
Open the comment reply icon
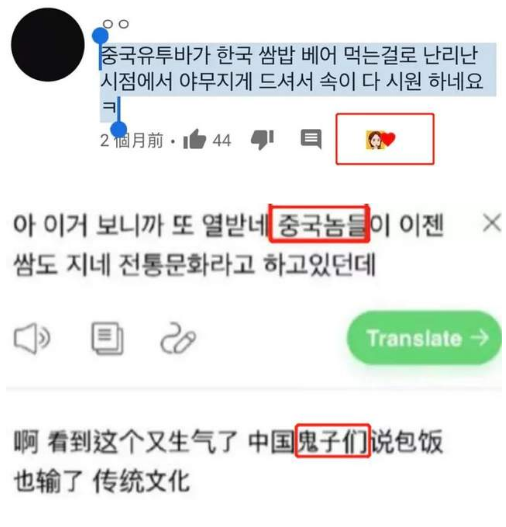[x=311, y=139]
